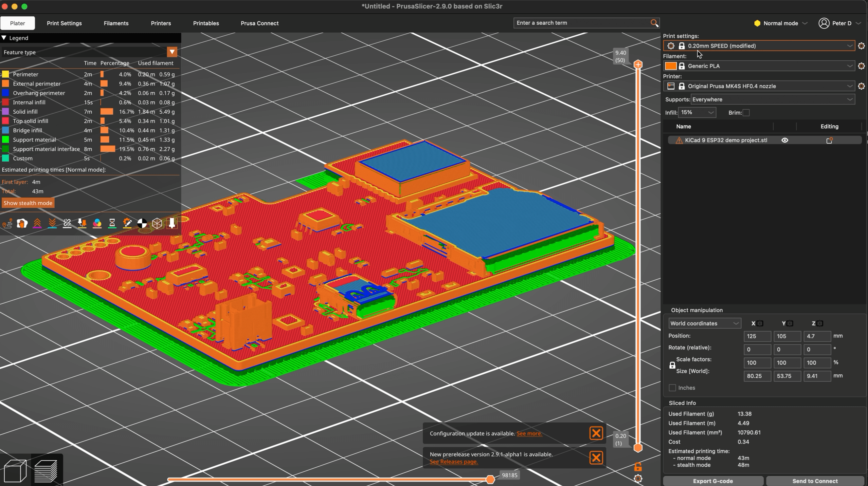Image resolution: width=868 pixels, height=486 pixels.
Task: Toggle the pause prints hourglass icon
Action: click(x=112, y=224)
